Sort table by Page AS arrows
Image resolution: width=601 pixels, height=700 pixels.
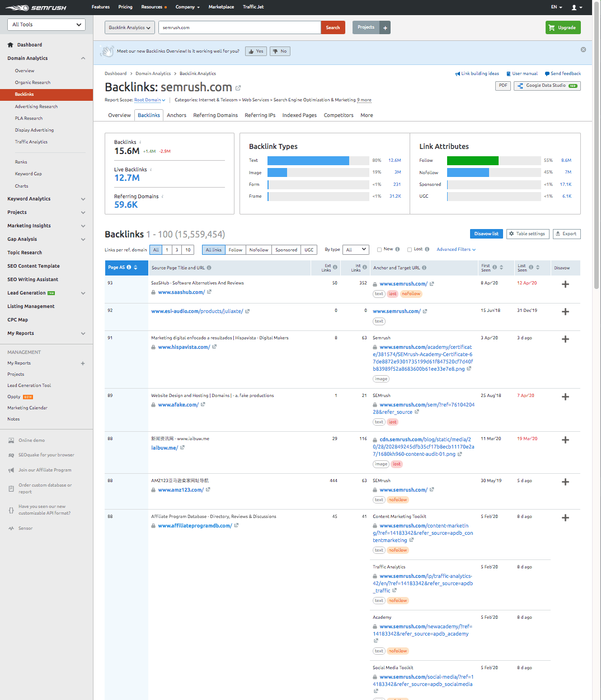click(135, 267)
